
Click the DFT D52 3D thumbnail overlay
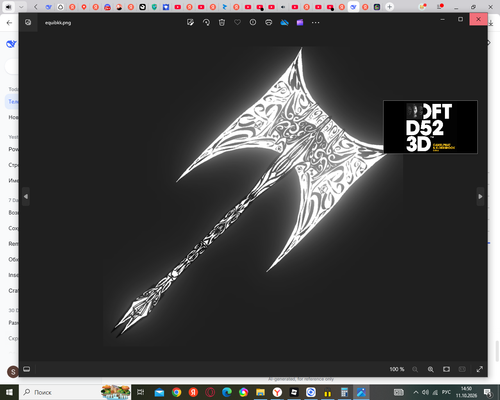click(430, 127)
